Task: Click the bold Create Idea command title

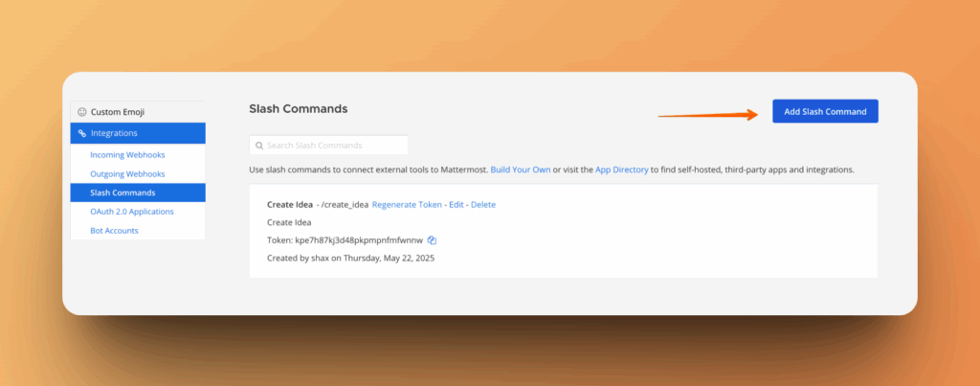Action: [290, 205]
